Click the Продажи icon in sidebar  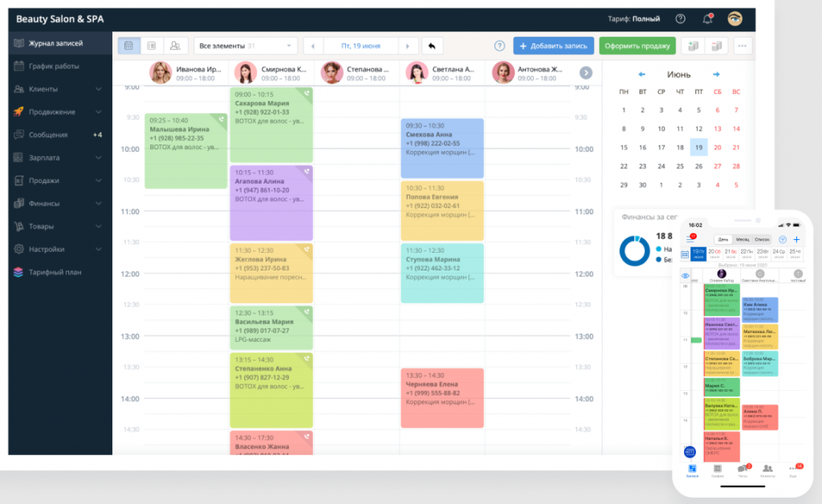point(19,181)
